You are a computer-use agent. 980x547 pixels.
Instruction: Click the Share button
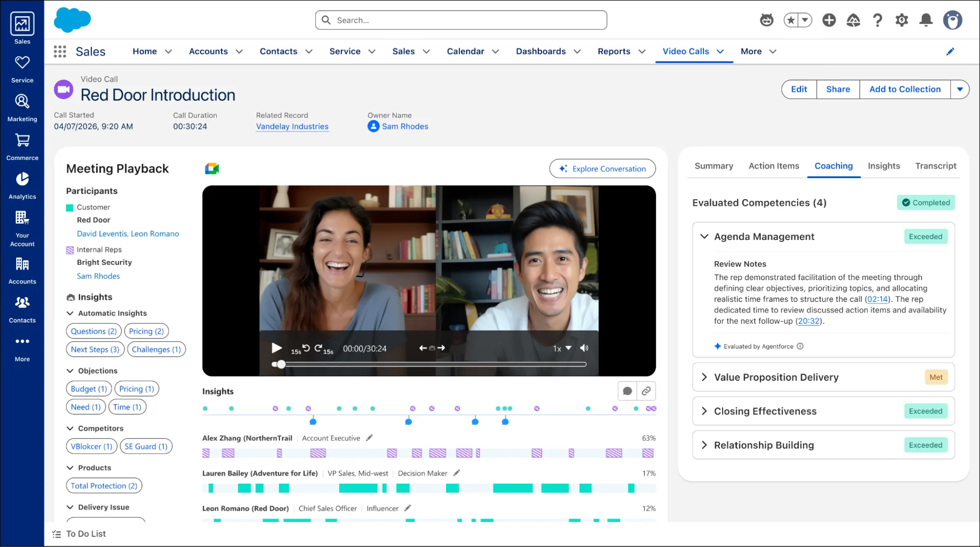point(838,89)
